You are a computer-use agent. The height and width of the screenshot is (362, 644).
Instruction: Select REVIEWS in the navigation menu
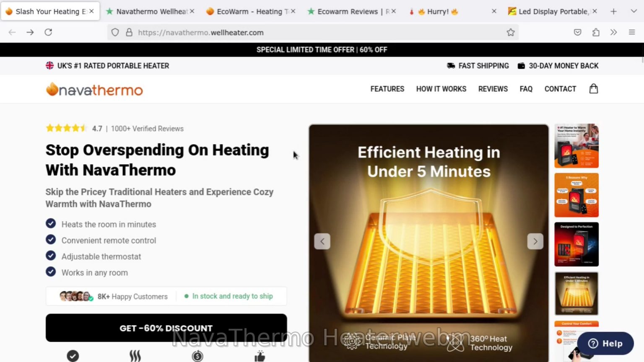click(493, 89)
